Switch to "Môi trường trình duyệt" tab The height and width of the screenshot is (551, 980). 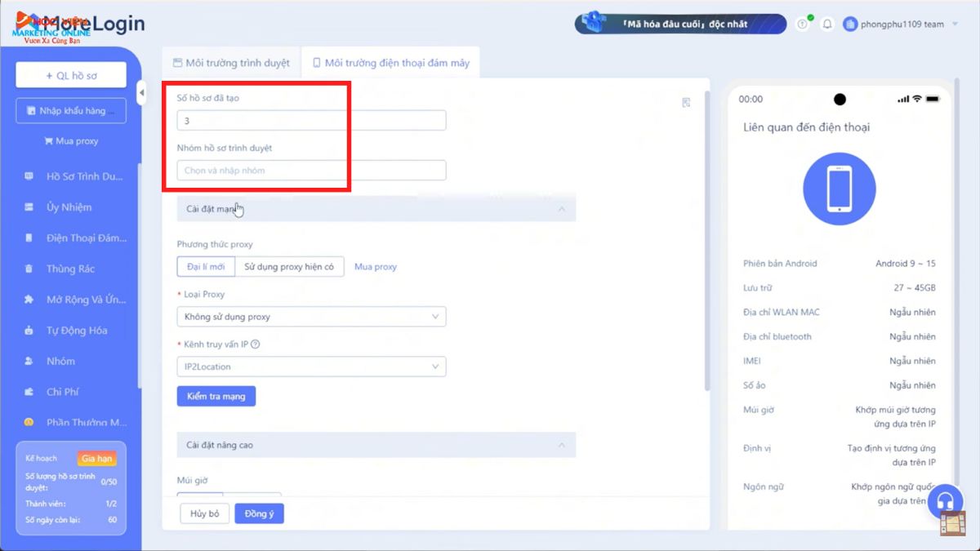click(x=231, y=63)
